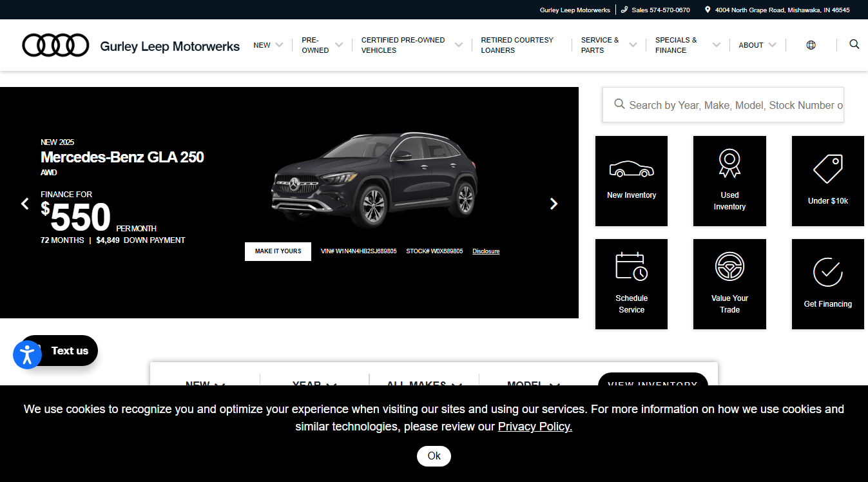
Task: Click the VIN# W1N4N4HB2SJ689805 text
Action: click(x=359, y=251)
